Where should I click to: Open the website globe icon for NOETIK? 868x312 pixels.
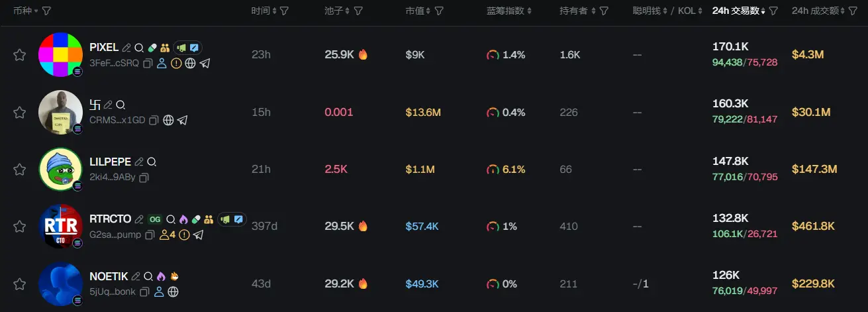pyautogui.click(x=173, y=291)
